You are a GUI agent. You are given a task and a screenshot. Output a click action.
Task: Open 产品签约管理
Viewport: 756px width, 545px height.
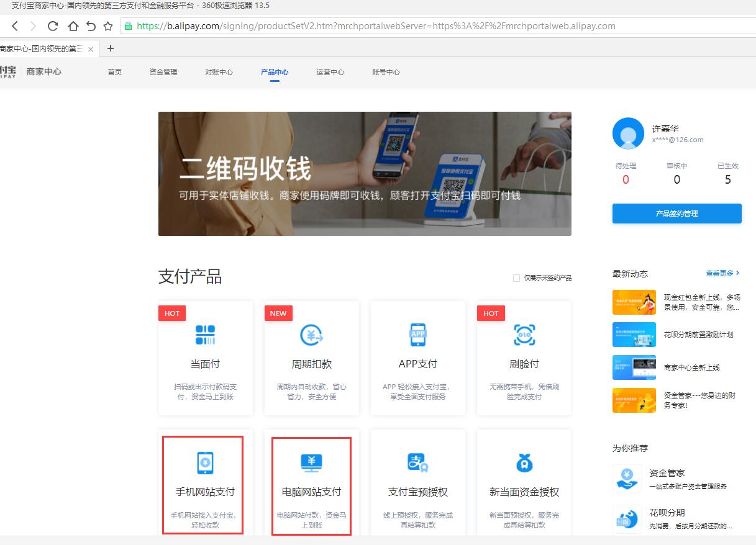point(677,214)
